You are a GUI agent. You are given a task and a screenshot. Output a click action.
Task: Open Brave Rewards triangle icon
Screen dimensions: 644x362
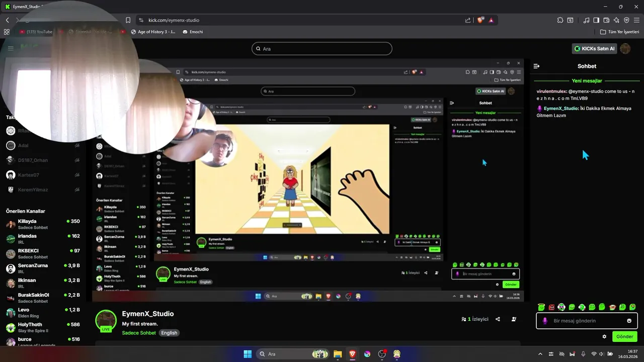pos(491,20)
